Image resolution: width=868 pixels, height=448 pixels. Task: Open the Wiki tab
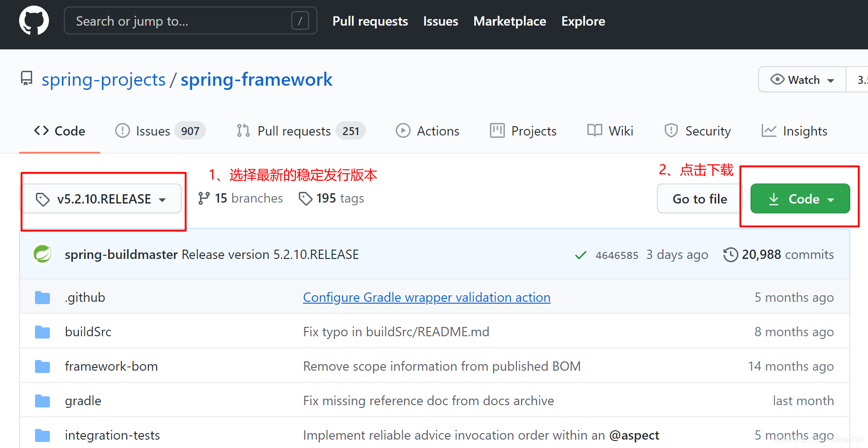pyautogui.click(x=610, y=131)
